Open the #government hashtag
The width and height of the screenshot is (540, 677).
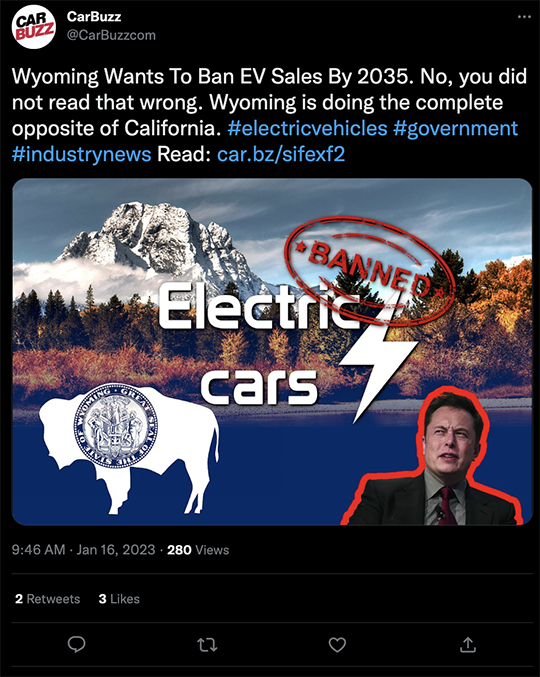click(455, 128)
